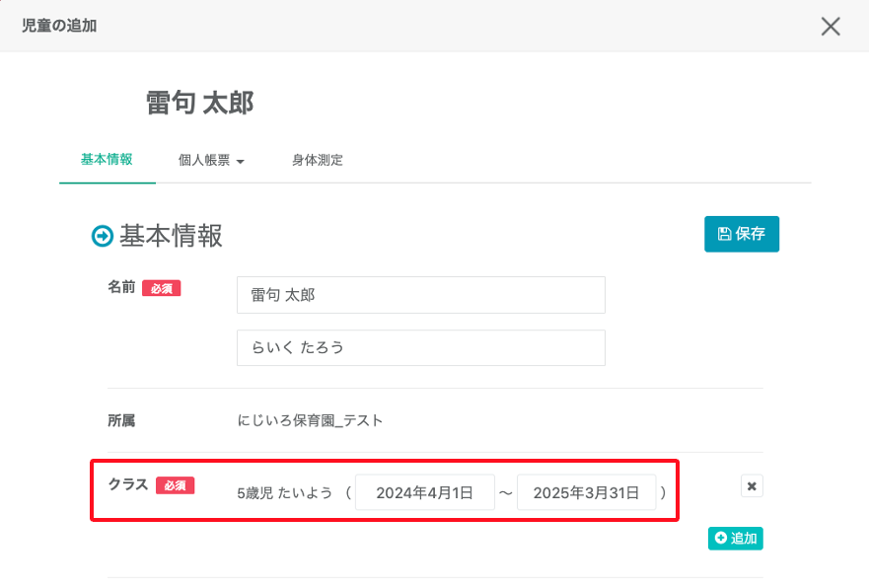Image resolution: width=869 pixels, height=588 pixels.
Task: Add another class with 追加 button
Action: coord(736,539)
